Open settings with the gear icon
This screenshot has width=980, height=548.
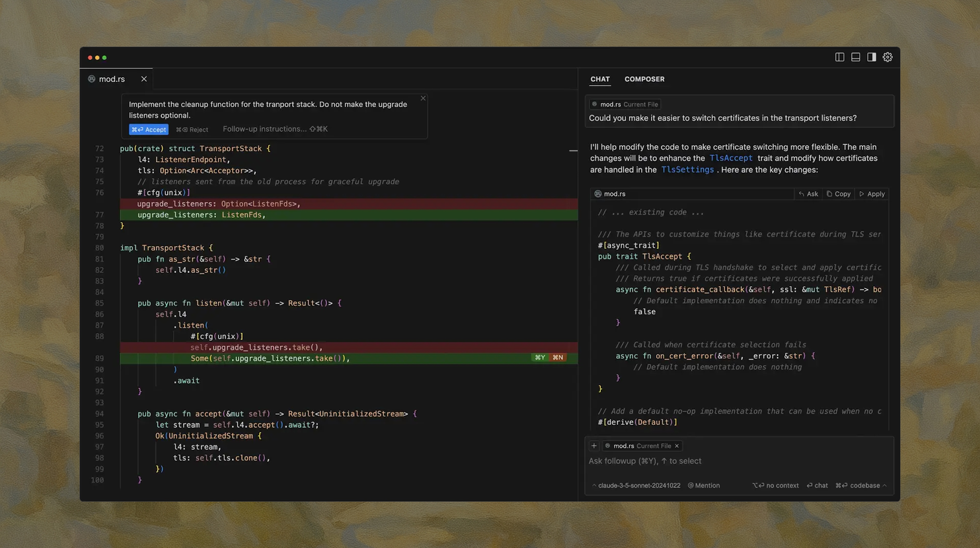pyautogui.click(x=887, y=57)
